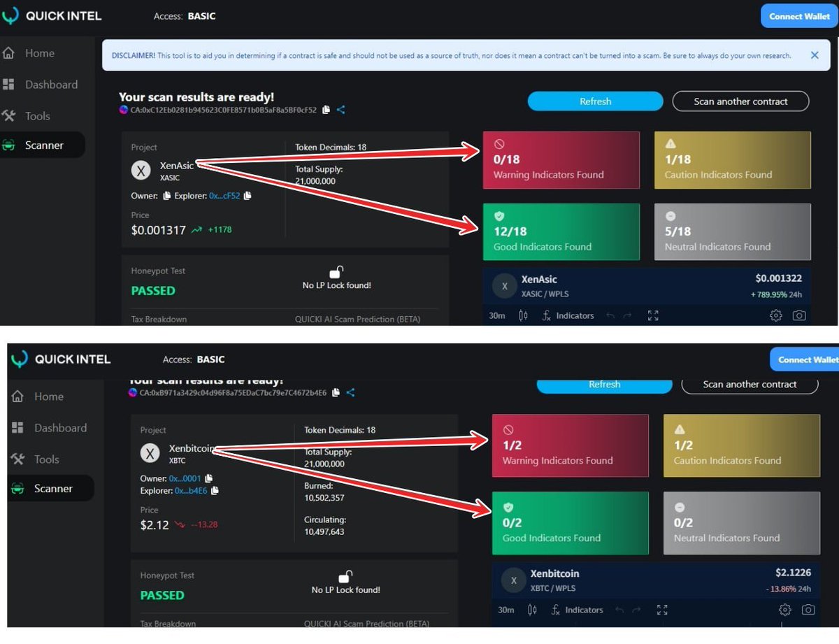Copy the XenAsic explorer address 0x...cF52
Image resolution: width=839 pixels, height=644 pixels.
point(248,196)
